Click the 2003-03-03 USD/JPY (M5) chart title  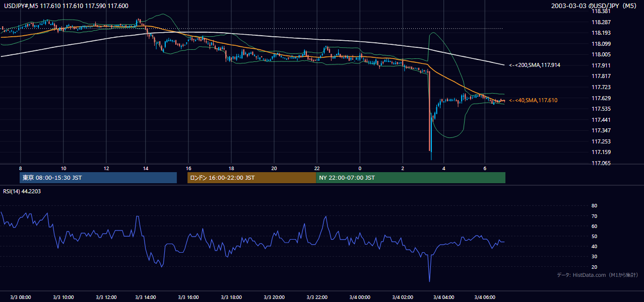tap(595, 6)
